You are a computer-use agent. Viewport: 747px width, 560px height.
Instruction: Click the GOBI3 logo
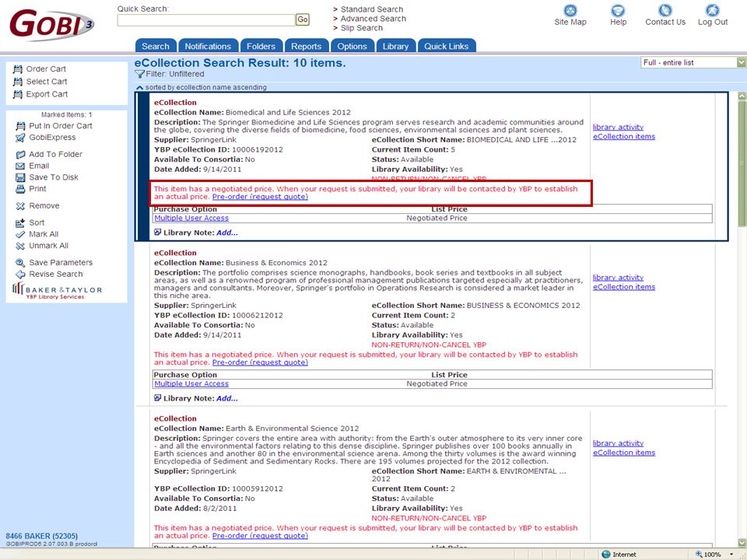51,24
